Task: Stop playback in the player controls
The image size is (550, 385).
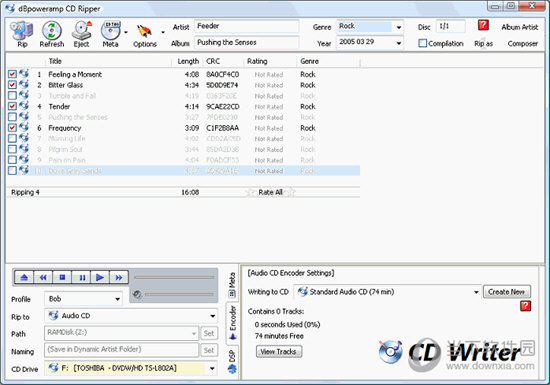Action: (x=62, y=277)
